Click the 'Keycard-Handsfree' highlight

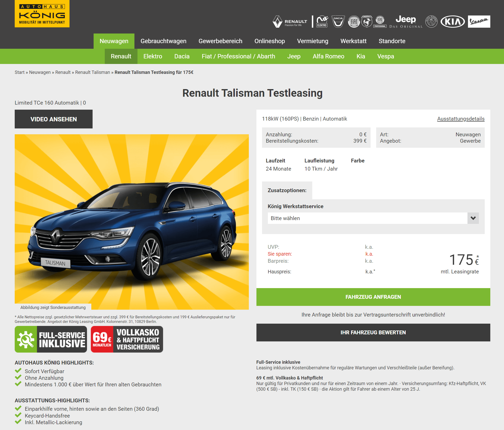pyautogui.click(x=47, y=416)
